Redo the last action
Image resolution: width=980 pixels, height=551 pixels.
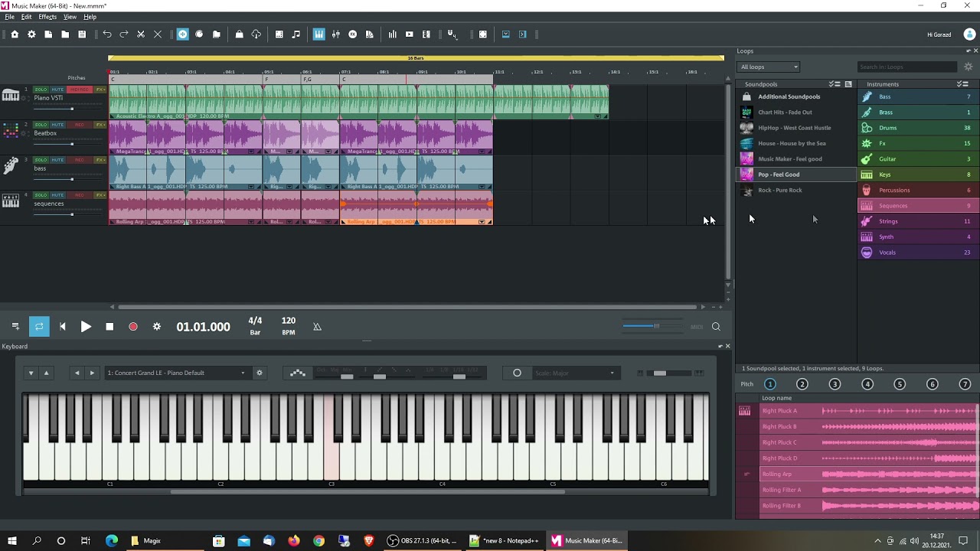(124, 34)
